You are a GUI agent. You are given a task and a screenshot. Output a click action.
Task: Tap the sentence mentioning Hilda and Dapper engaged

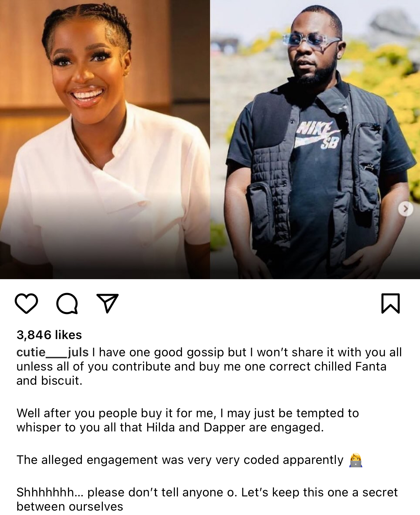coord(188,420)
